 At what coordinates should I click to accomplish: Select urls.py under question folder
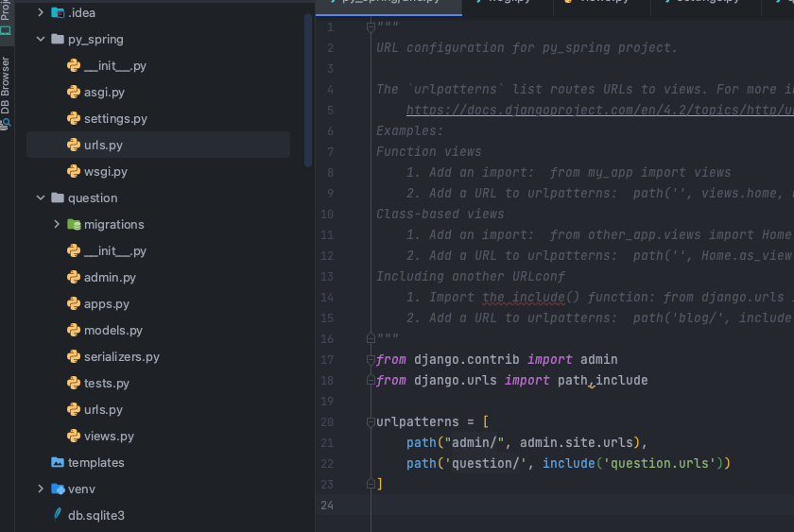coord(103,409)
